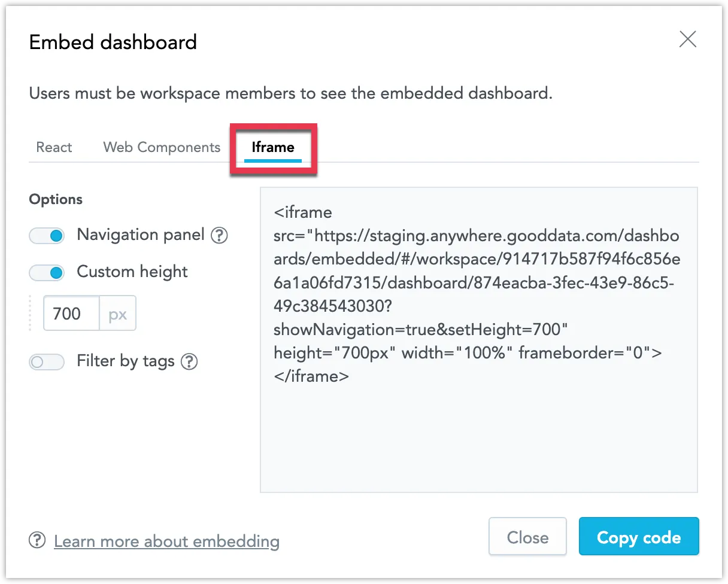Viewport: 728px width, 584px height.
Task: Click the px unit label next to height field
Action: click(117, 312)
